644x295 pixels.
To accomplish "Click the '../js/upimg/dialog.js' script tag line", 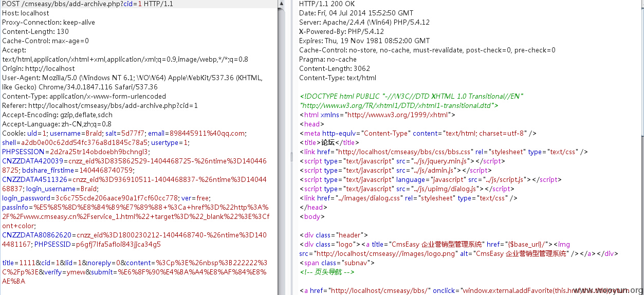I will tap(407, 189).
